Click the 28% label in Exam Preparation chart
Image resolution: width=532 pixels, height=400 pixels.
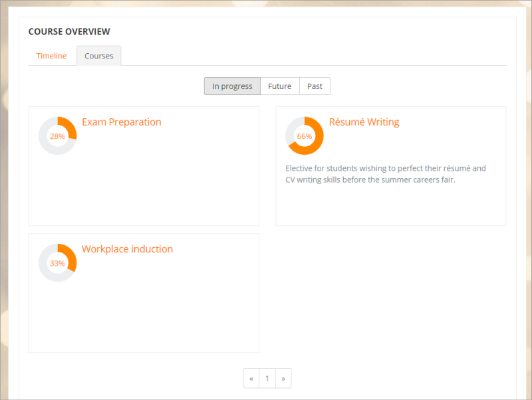(58, 136)
